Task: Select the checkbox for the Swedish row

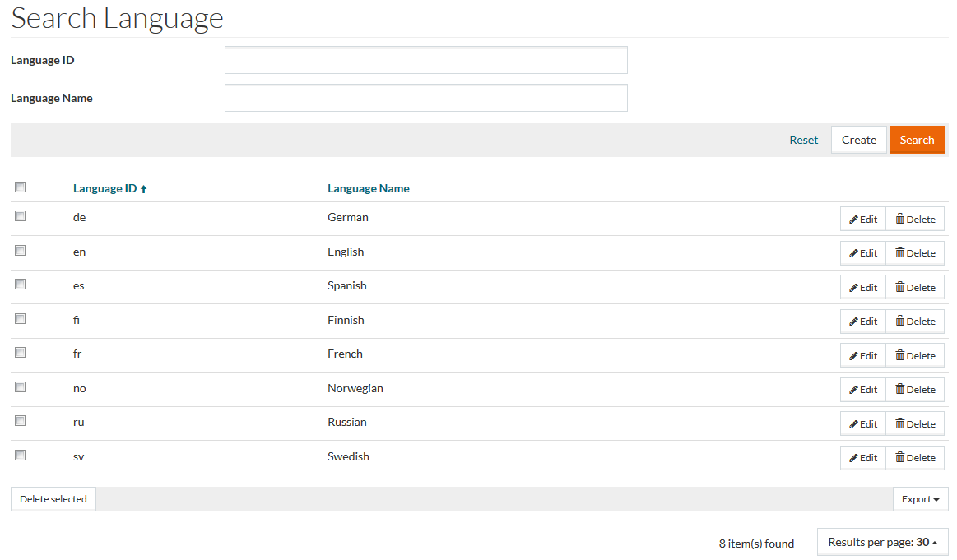Action: point(21,455)
